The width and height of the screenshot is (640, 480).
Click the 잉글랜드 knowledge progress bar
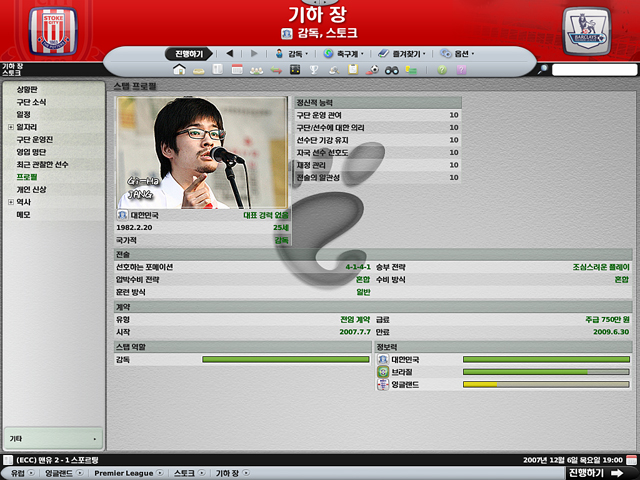(x=546, y=384)
